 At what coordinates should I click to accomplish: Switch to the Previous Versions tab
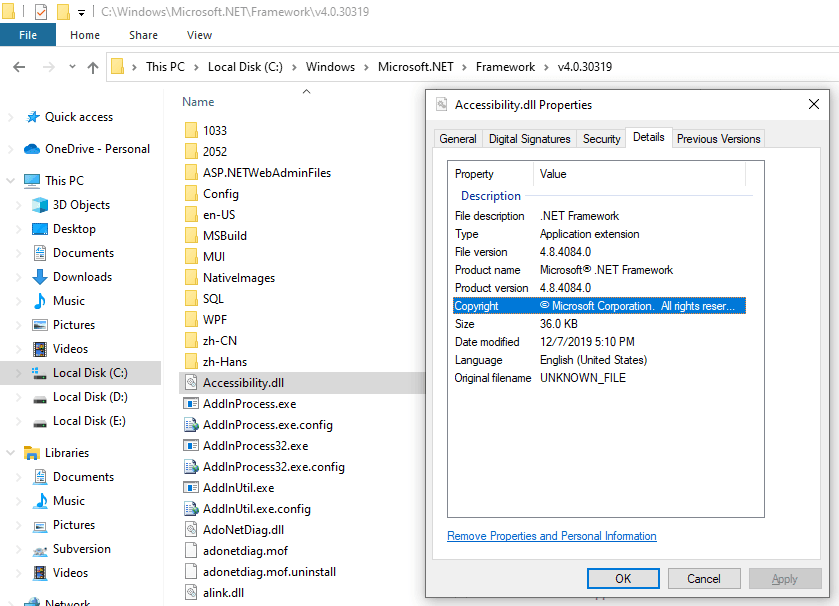tap(718, 139)
